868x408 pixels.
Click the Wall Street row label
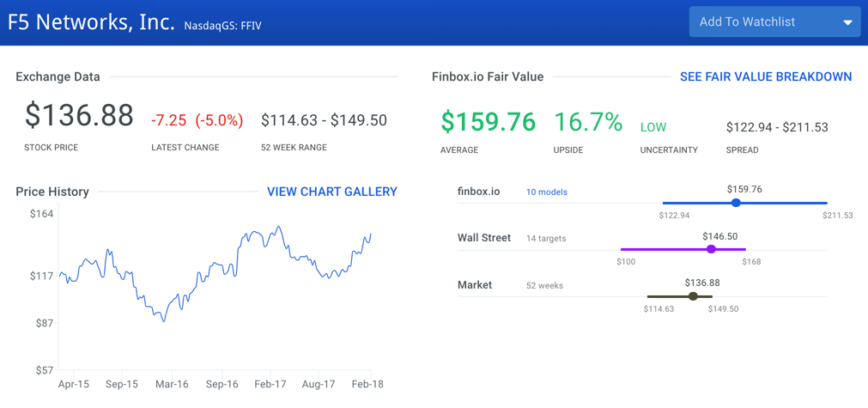(x=484, y=238)
